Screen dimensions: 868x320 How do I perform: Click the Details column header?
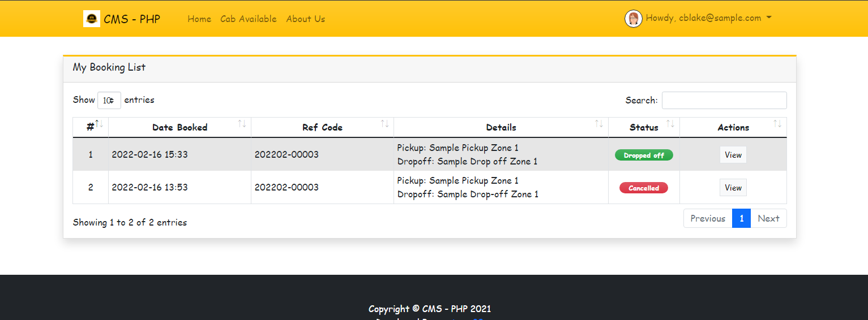pos(501,127)
